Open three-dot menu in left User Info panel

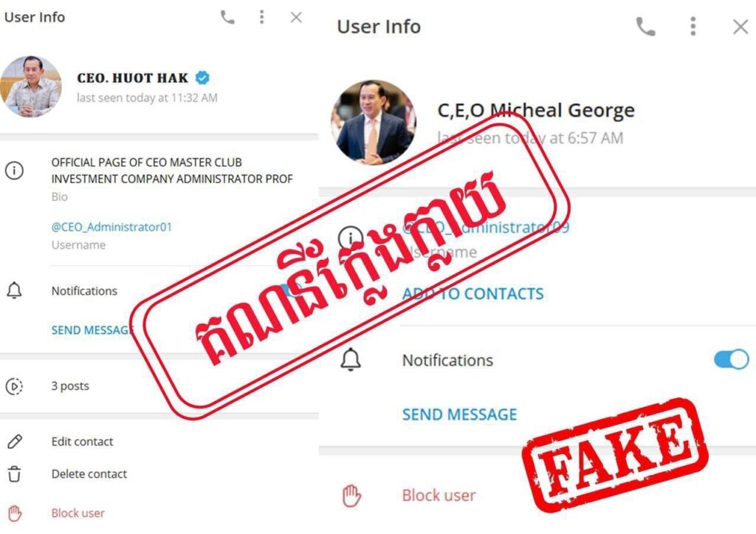pyautogui.click(x=262, y=18)
